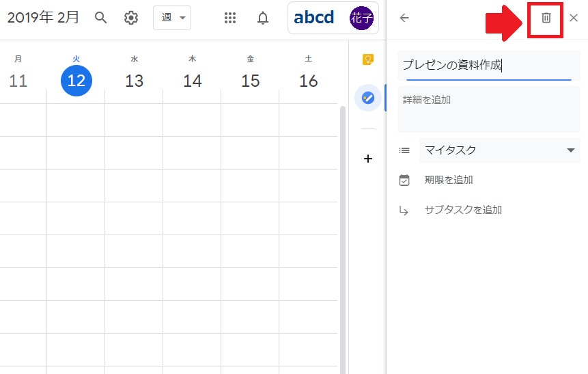Open the 週 view dropdown
The height and width of the screenshot is (374, 588).
[x=172, y=18]
